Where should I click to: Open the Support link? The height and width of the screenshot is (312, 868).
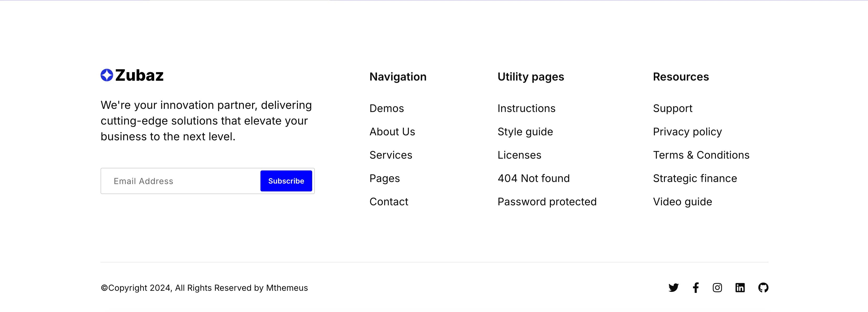click(x=673, y=109)
